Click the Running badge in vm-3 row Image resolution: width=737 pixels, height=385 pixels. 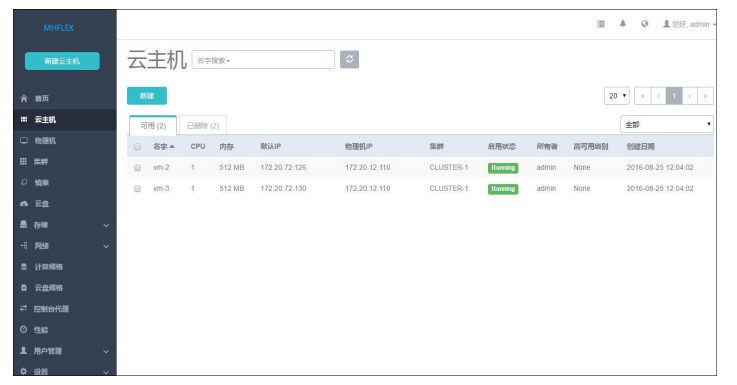[x=503, y=189]
